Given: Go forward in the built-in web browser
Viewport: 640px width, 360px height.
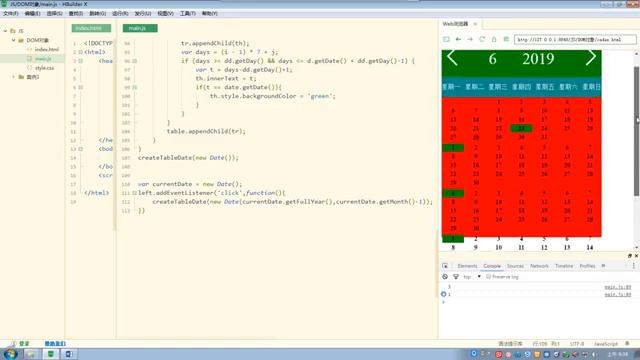Looking at the screenshot, I should tap(470, 39).
